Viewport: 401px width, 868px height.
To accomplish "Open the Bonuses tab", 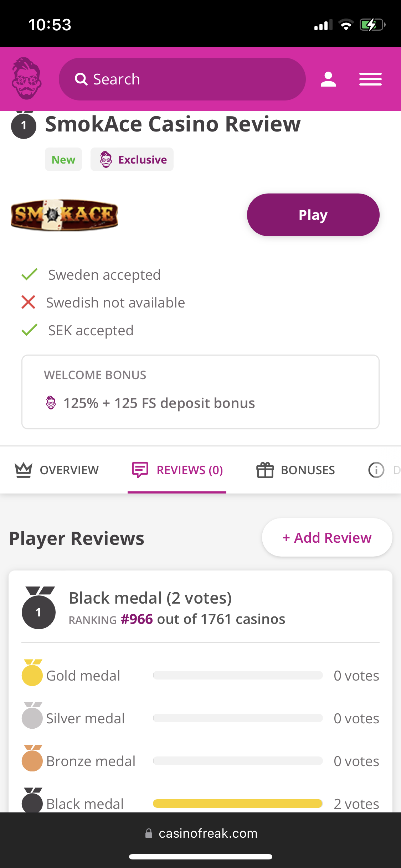I will pos(308,470).
